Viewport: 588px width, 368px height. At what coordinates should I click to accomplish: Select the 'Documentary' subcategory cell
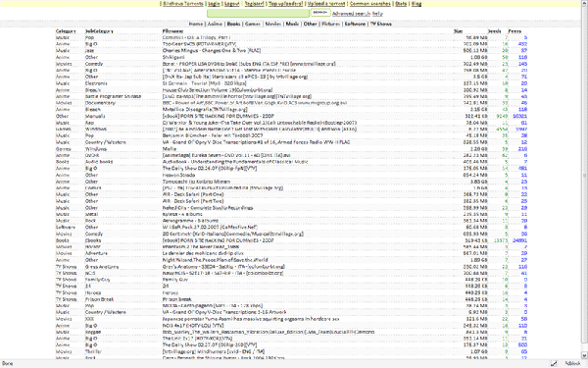(100, 103)
